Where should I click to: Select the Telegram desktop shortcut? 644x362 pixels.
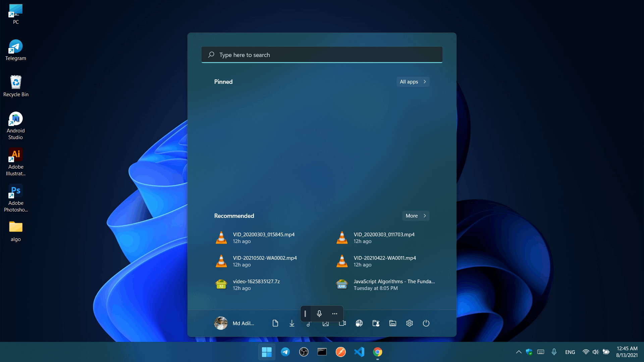tap(16, 50)
